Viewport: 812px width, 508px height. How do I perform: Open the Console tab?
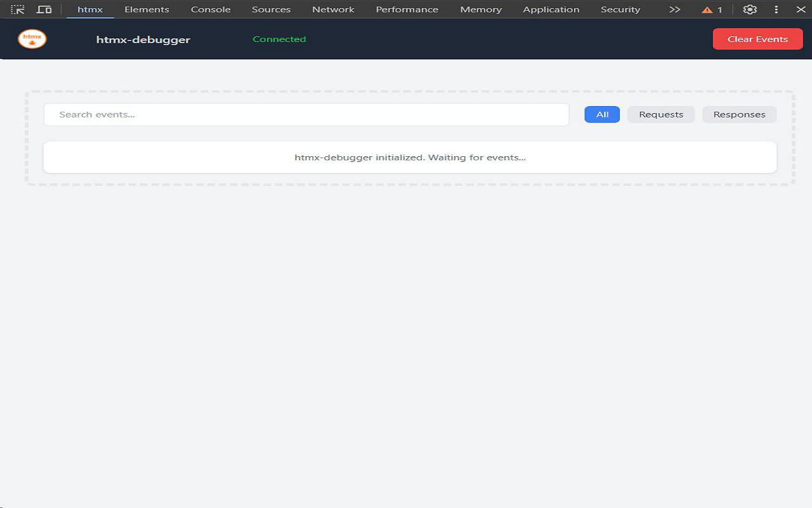[x=211, y=10]
